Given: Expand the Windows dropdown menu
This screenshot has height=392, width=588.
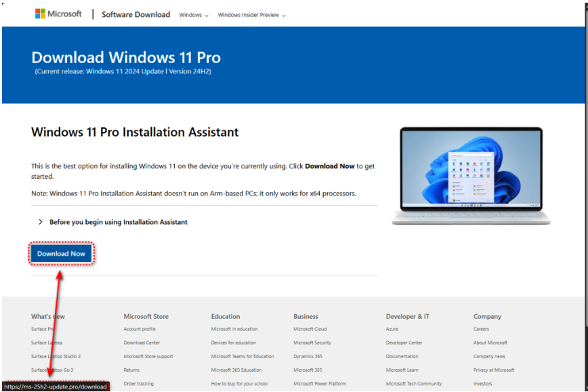Looking at the screenshot, I should (193, 15).
